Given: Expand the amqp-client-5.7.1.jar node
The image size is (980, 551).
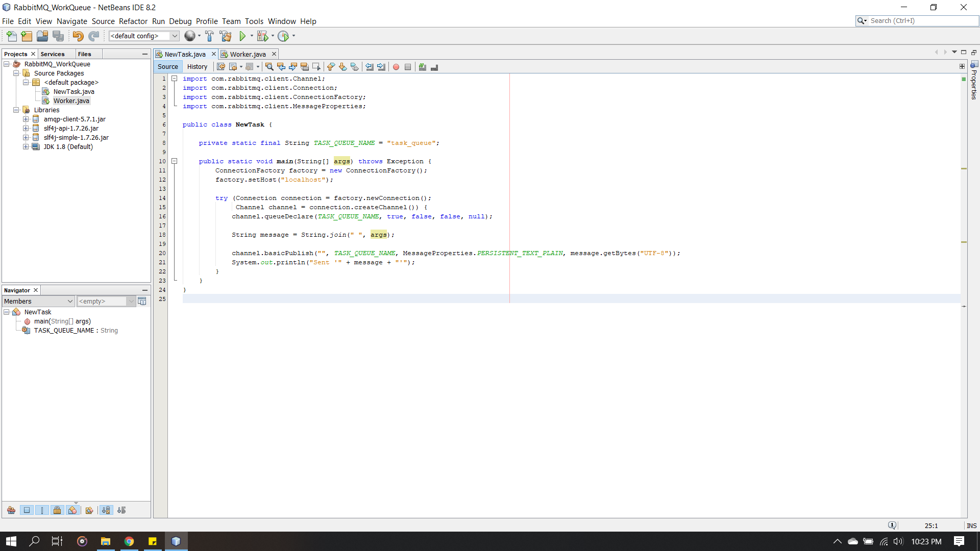Looking at the screenshot, I should (x=26, y=119).
